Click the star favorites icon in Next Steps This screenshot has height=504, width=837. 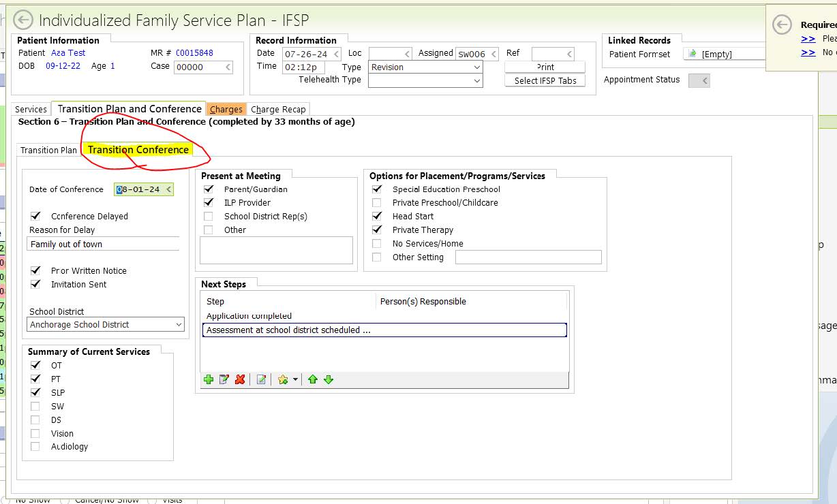pyautogui.click(x=283, y=380)
